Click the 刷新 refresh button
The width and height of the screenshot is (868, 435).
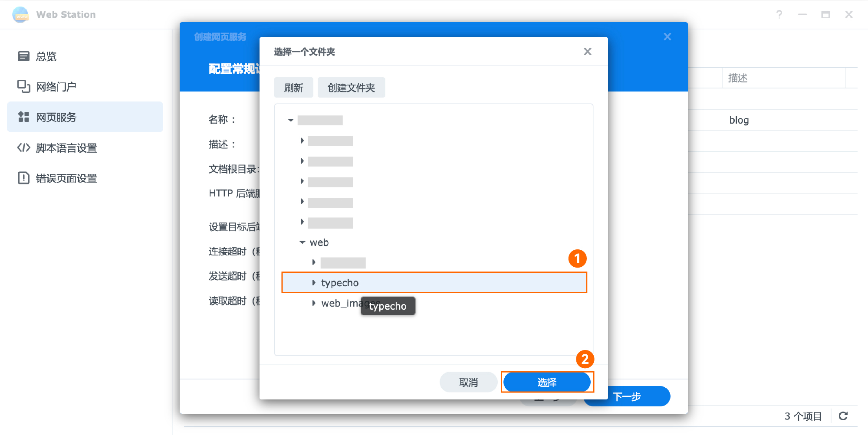tap(293, 88)
